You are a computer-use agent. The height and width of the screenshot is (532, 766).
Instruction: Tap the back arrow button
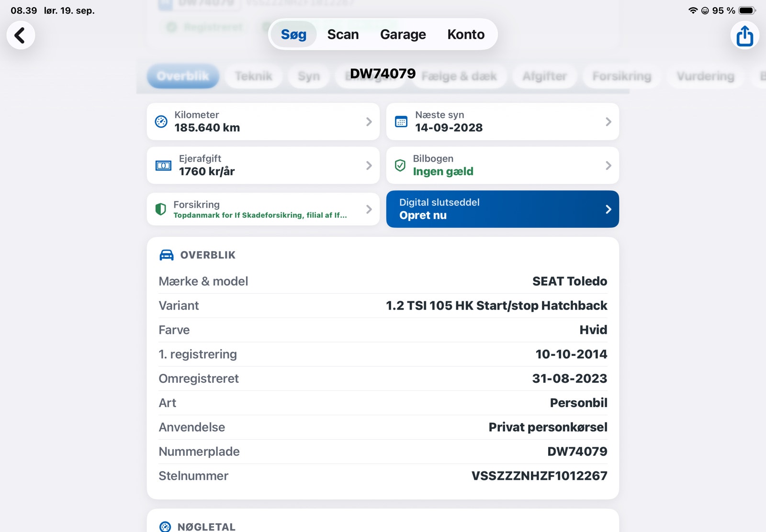21,35
